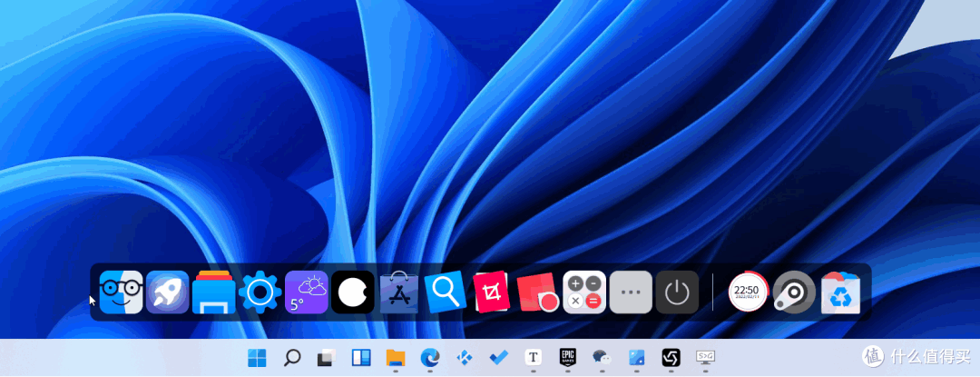This screenshot has width=980, height=377.
Task: Open the blue gear Settings dock icon
Action: [260, 292]
